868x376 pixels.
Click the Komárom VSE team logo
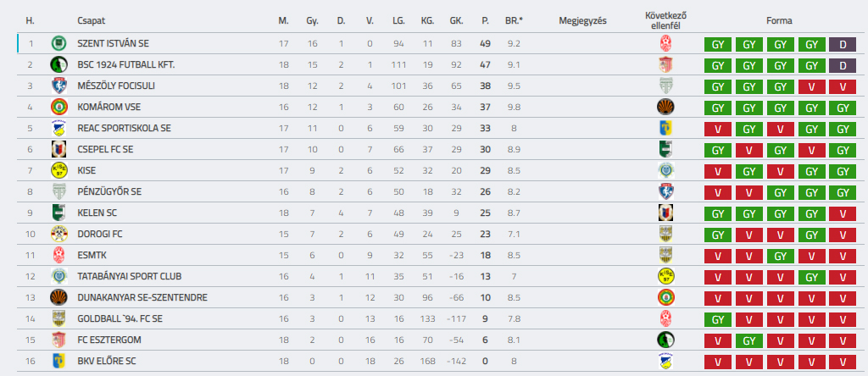pyautogui.click(x=58, y=107)
